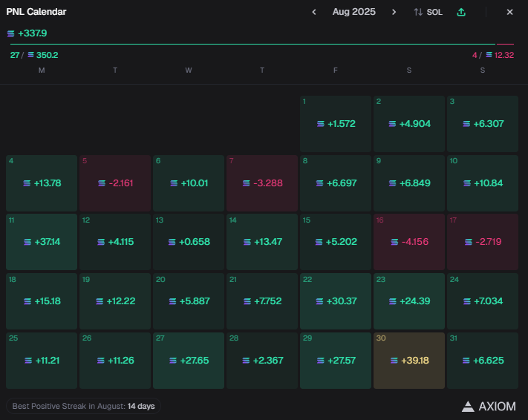Image resolution: width=528 pixels, height=420 pixels.
Task: Open August 7 loss day -3.288
Action: click(262, 183)
